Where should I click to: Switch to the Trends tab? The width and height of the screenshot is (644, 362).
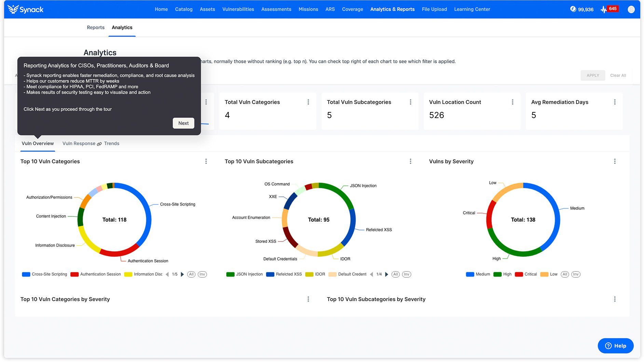coord(112,144)
